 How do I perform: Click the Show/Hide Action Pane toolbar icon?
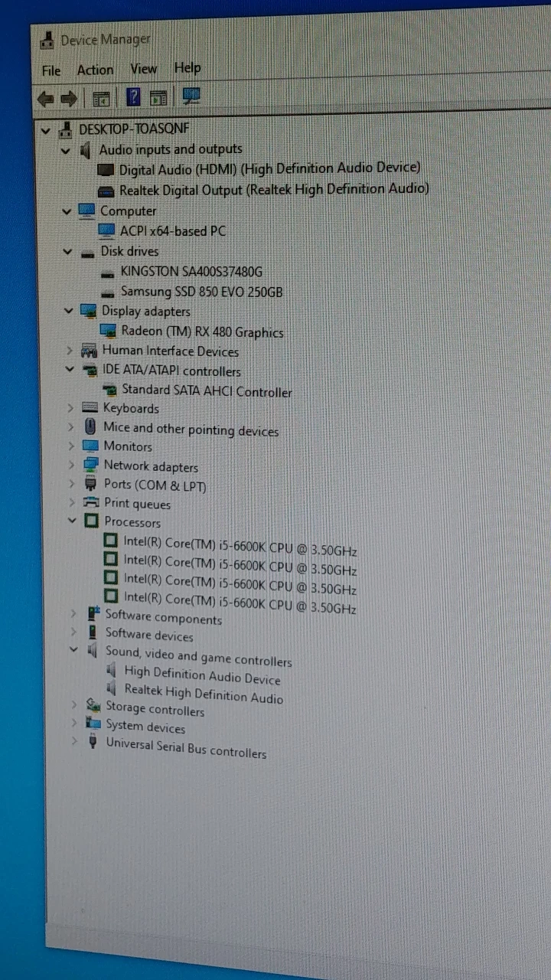(158, 97)
